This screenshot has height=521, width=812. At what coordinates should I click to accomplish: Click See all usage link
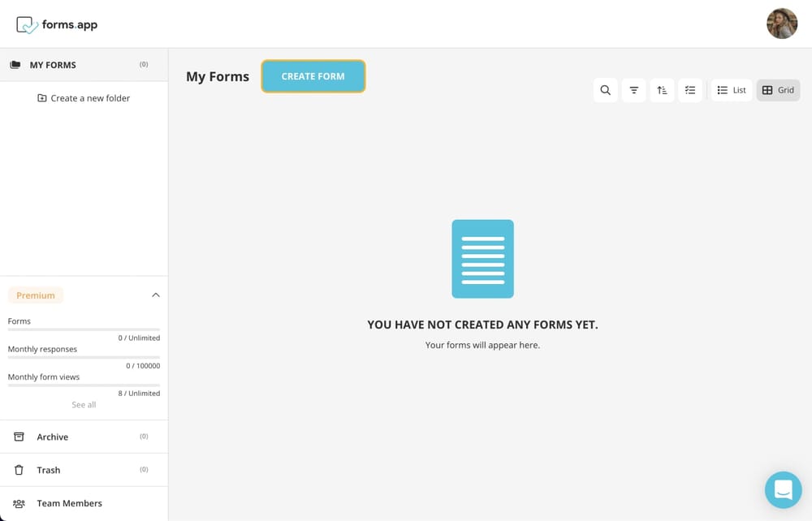(x=84, y=404)
